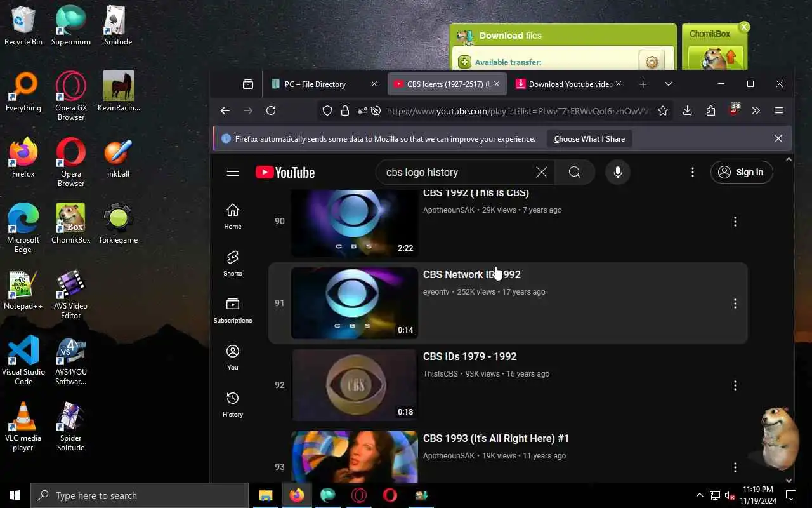Open the YouTube guide hamburger menu

[x=233, y=172]
